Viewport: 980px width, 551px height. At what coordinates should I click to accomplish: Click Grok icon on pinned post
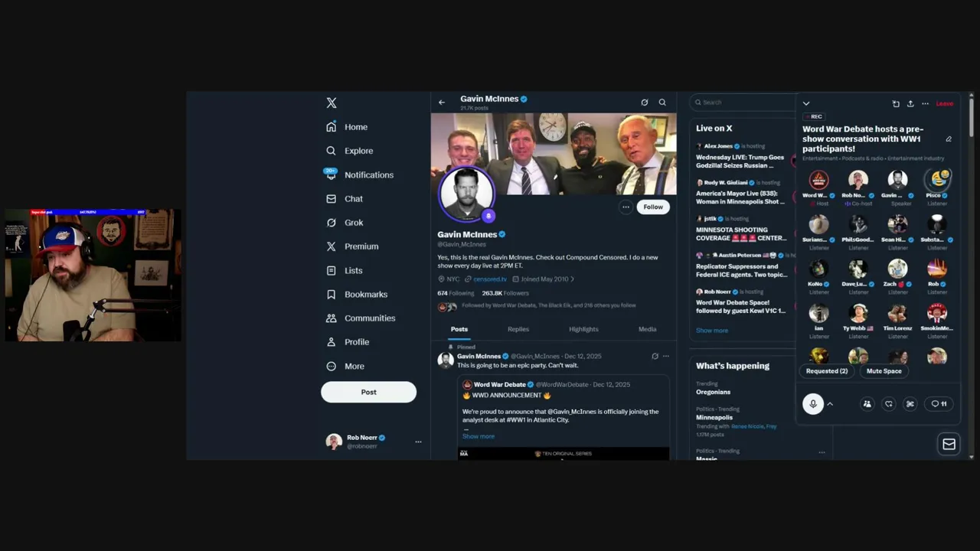click(x=655, y=356)
